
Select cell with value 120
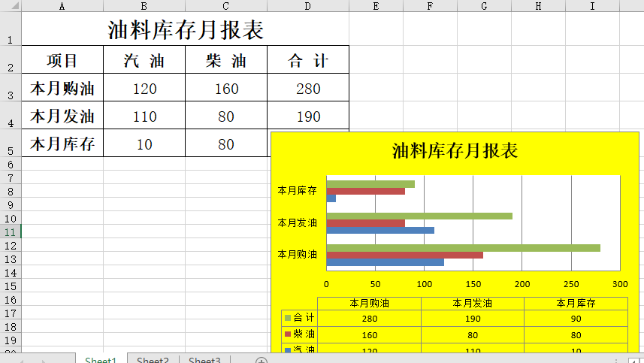tap(144, 88)
